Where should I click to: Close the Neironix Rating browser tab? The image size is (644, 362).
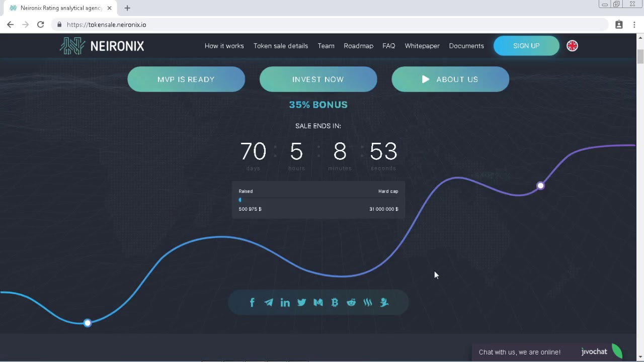(x=109, y=8)
